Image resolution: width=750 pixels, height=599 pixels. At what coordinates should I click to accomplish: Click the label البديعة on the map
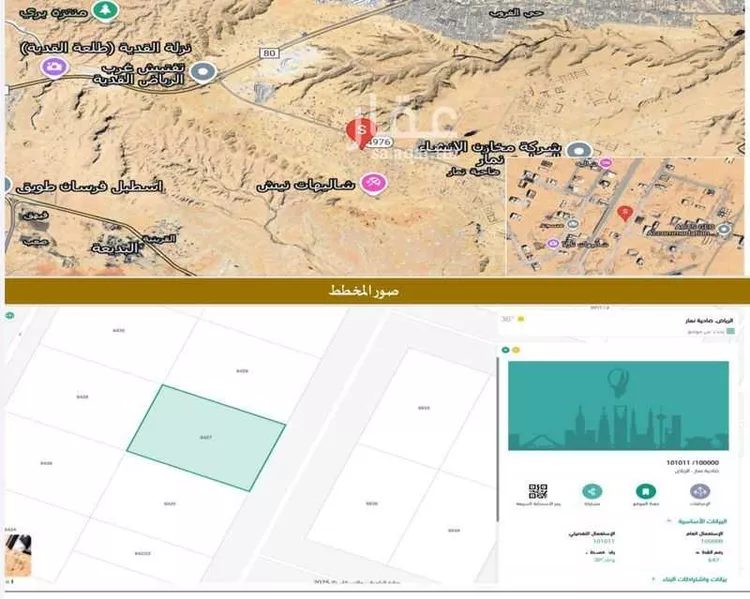coord(117,248)
